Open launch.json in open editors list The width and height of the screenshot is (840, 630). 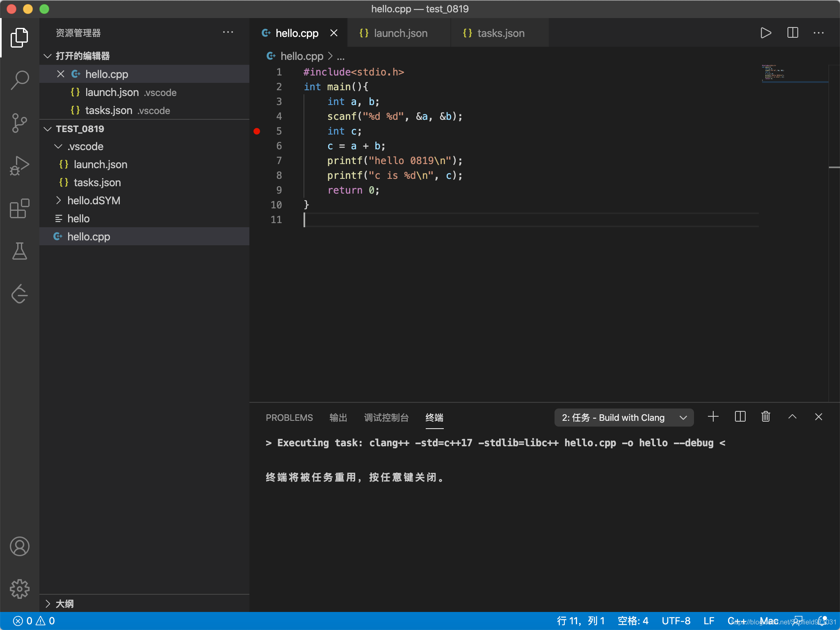[x=144, y=92]
